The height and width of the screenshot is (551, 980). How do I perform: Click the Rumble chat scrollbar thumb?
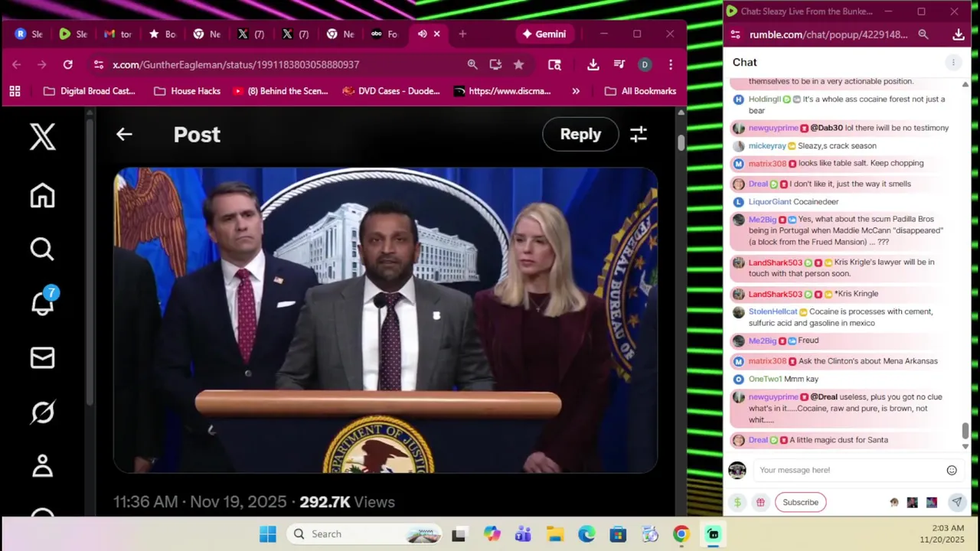coord(965,431)
